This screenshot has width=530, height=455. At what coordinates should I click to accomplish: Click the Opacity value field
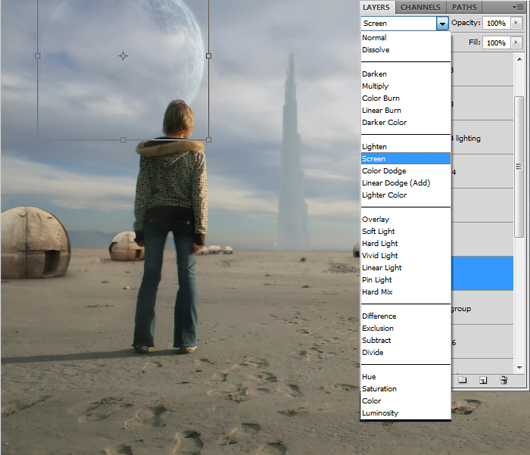(x=496, y=23)
